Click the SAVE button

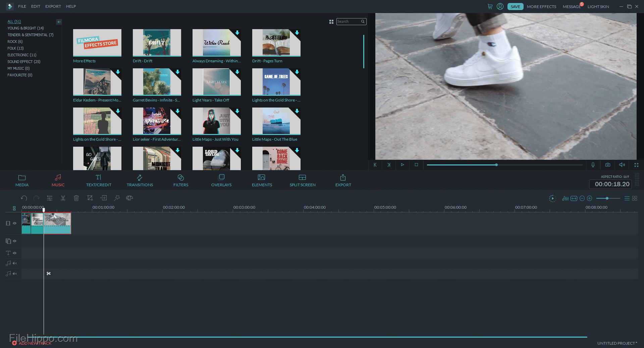515,6
